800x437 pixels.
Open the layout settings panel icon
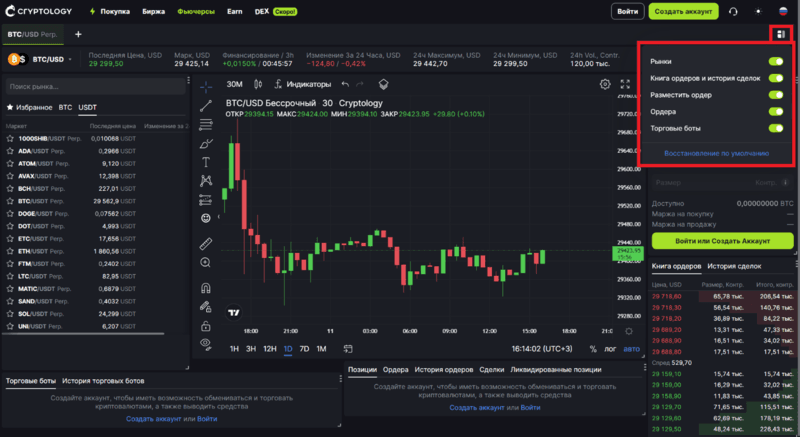click(781, 34)
